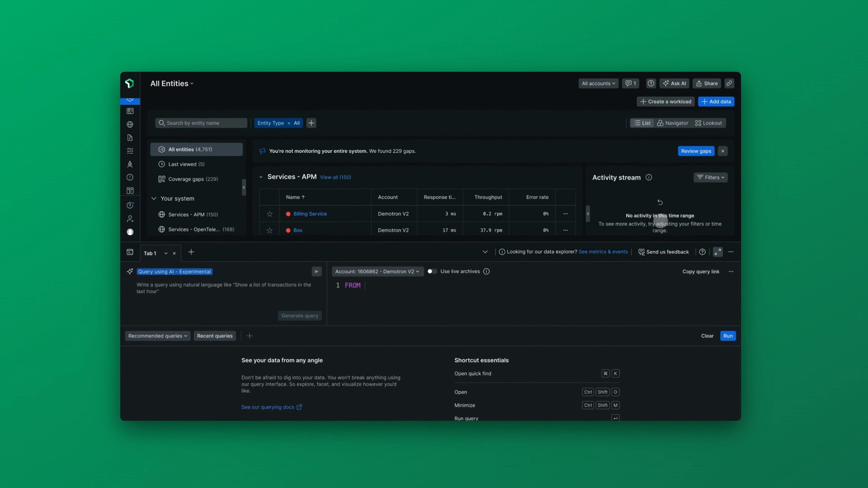Screen dimensions: 868x488
Task: Favorite the Billing Service star
Action: [x=269, y=214]
